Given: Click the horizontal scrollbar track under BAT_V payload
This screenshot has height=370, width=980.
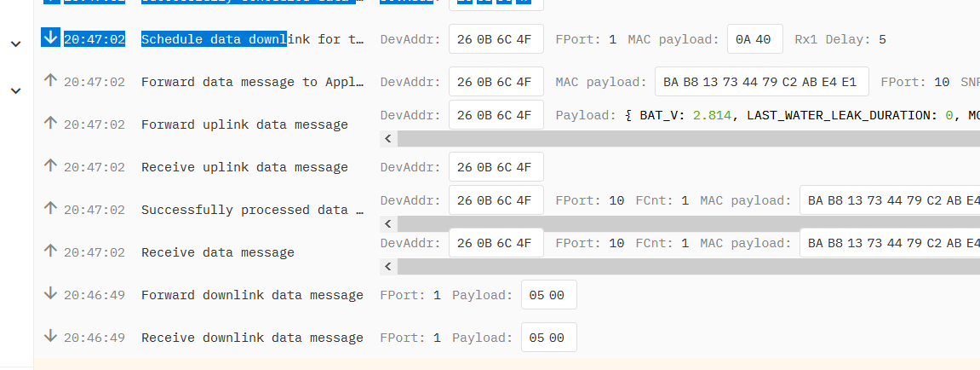Looking at the screenshot, I should [688, 139].
